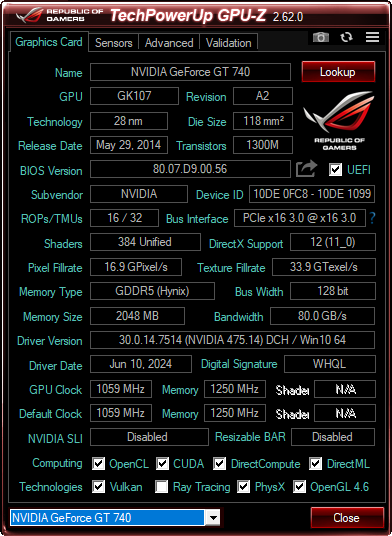Take a screenshot with the camera icon

(x=321, y=37)
